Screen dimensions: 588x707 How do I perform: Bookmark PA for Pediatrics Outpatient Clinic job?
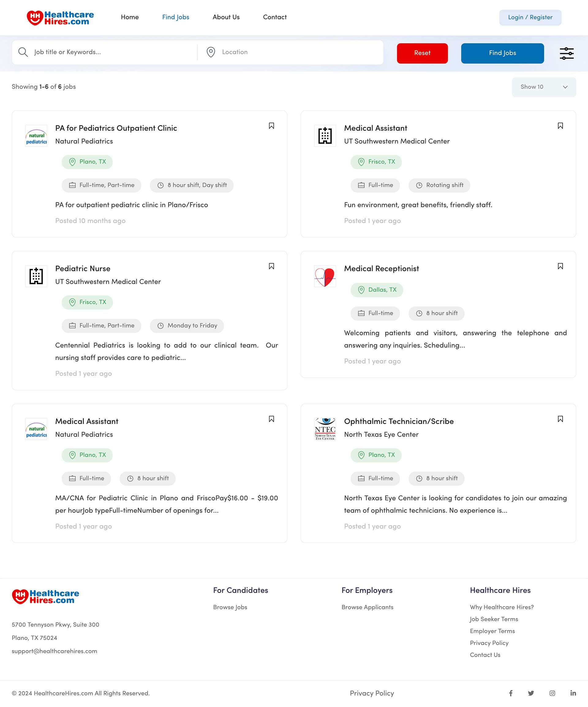[271, 126]
